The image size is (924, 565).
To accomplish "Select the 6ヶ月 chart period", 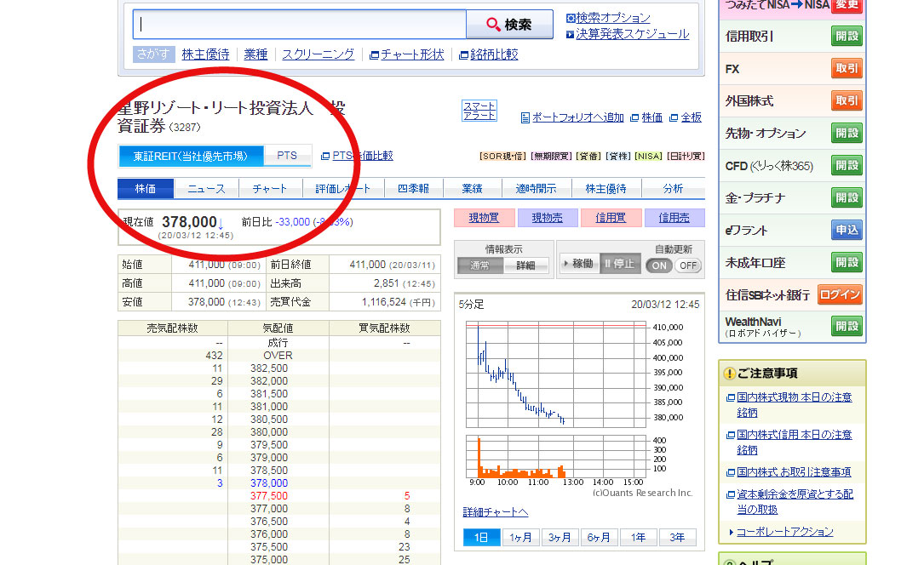I will (598, 537).
